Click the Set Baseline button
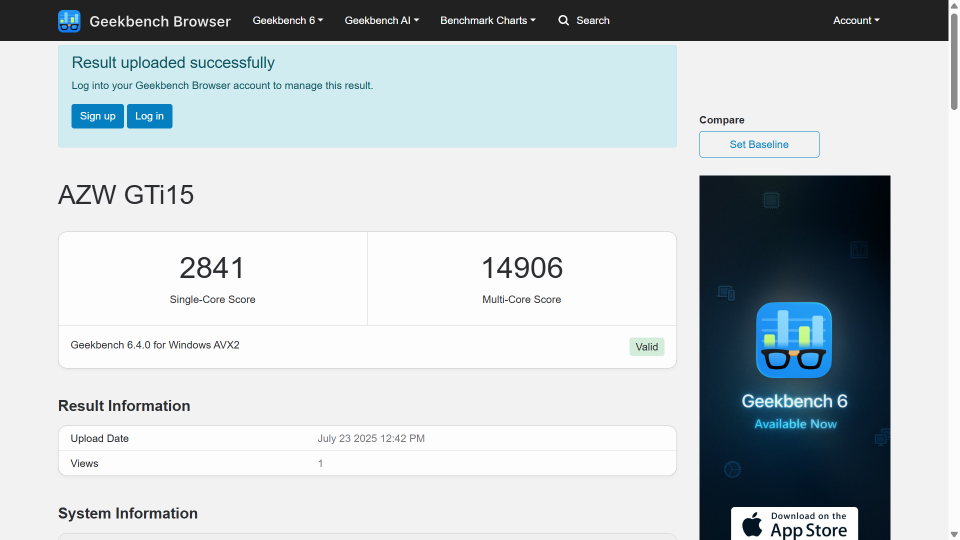Image resolution: width=960 pixels, height=540 pixels. (x=759, y=144)
